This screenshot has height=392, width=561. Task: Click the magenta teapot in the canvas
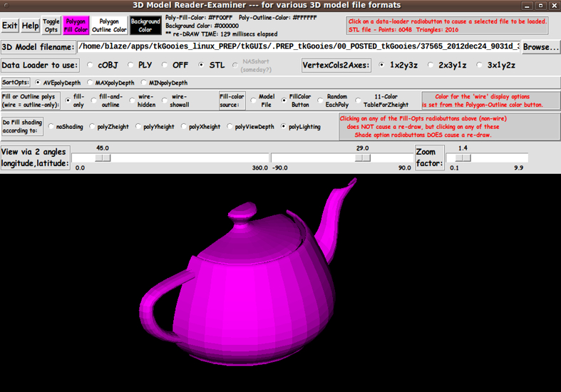coord(247,286)
